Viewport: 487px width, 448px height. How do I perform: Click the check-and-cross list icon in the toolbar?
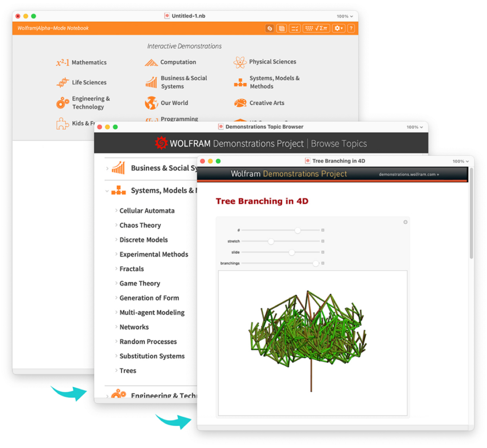[294, 28]
